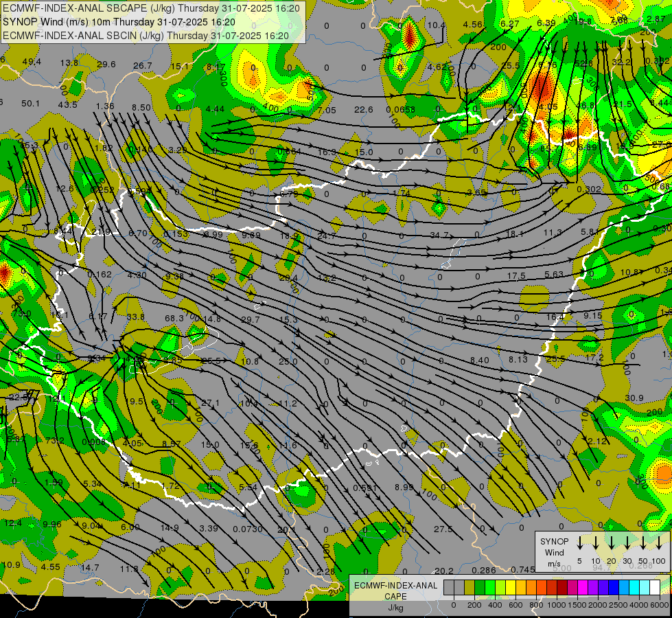Pick the purple CAPE legend swatch

(x=594, y=587)
